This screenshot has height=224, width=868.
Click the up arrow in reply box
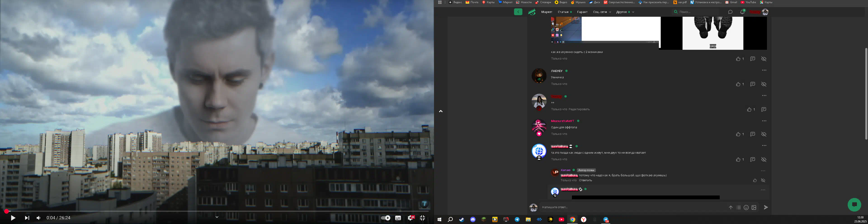click(x=731, y=208)
